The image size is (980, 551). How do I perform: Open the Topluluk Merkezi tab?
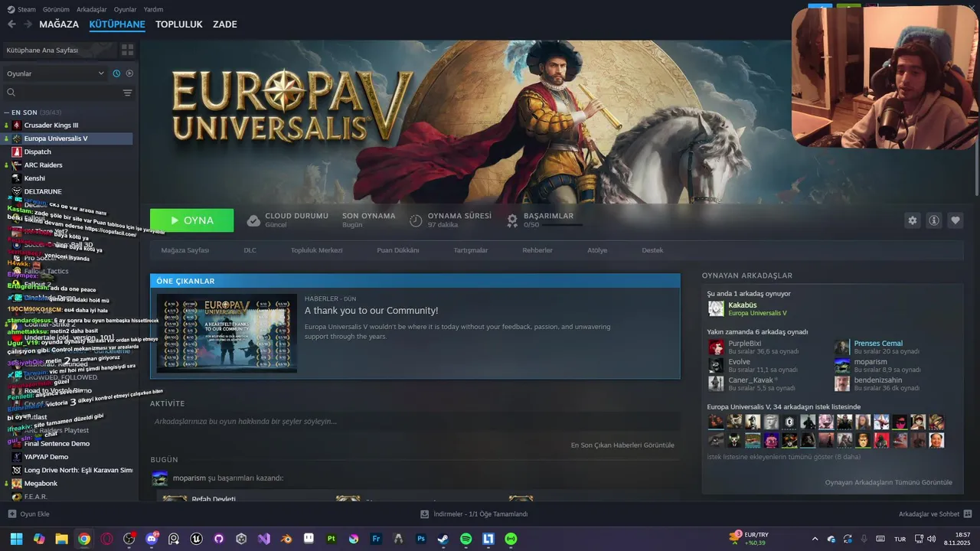coord(316,250)
